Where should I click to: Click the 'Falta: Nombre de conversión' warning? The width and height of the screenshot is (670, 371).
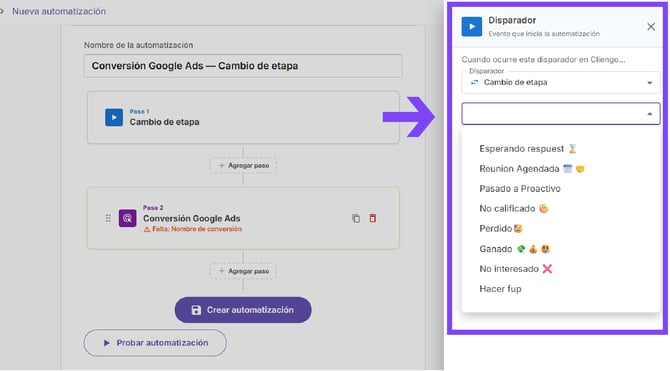pos(193,229)
